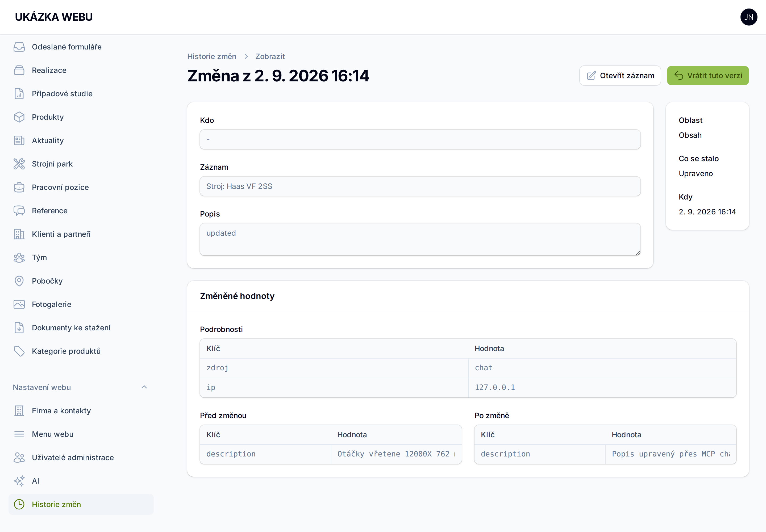Image resolution: width=766 pixels, height=532 pixels.
Task: Click the Aktuality newspaper icon
Action: coord(19,140)
